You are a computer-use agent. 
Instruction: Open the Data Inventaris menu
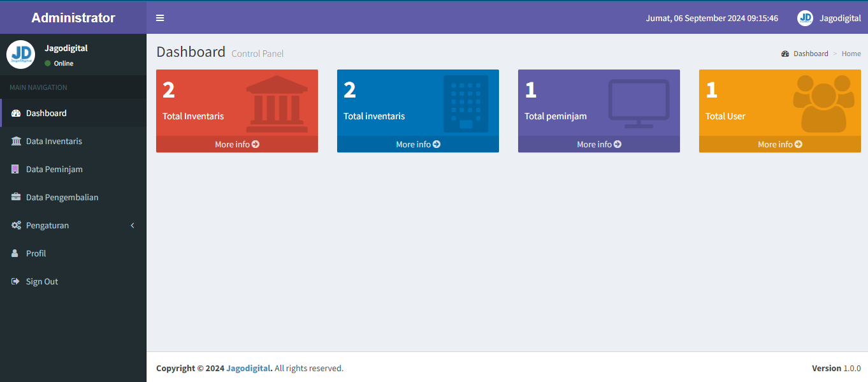[x=73, y=141]
